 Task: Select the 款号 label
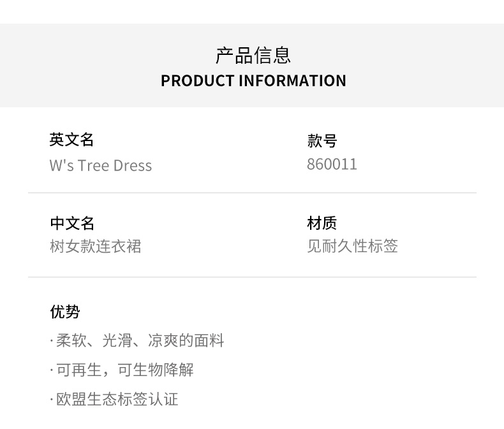pyautogui.click(x=322, y=140)
